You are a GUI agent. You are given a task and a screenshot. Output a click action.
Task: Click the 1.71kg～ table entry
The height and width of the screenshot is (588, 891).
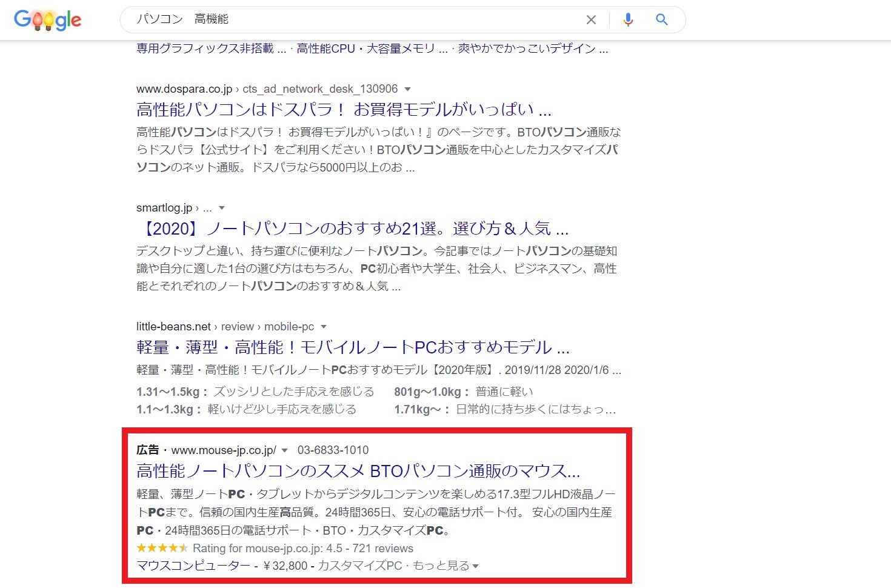[505, 409]
